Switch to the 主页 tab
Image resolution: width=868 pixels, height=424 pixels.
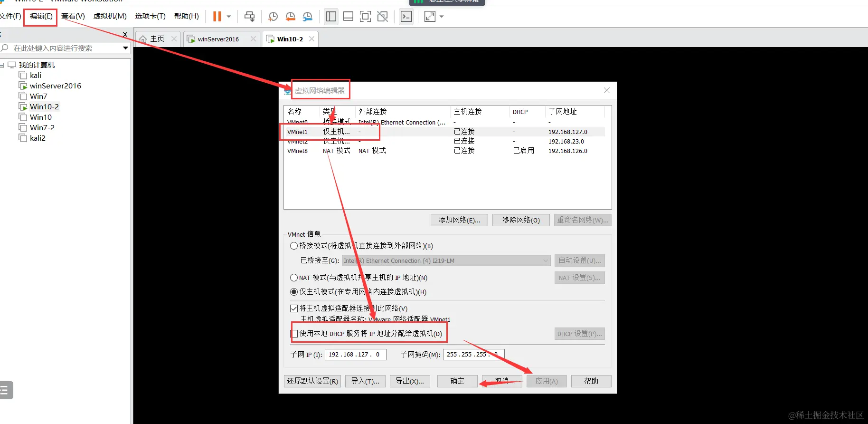157,39
